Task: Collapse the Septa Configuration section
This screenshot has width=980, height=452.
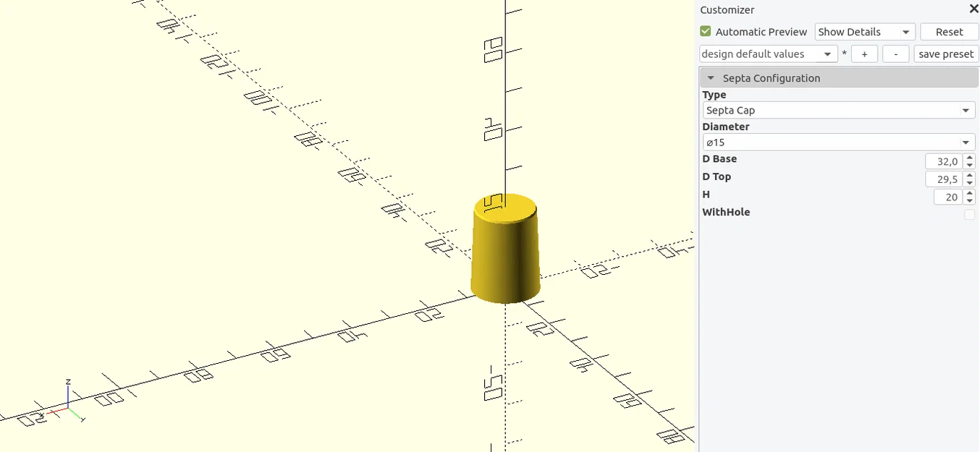Action: click(x=710, y=77)
